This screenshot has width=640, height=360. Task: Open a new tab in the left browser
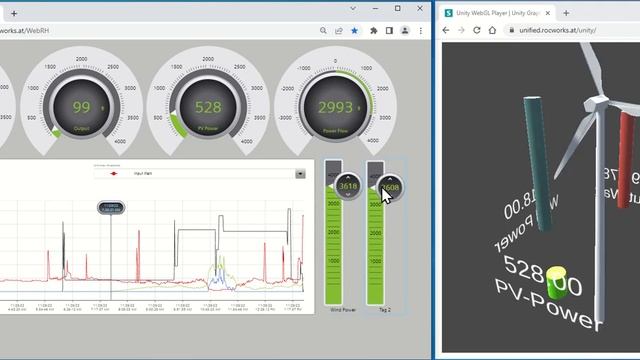point(14,14)
